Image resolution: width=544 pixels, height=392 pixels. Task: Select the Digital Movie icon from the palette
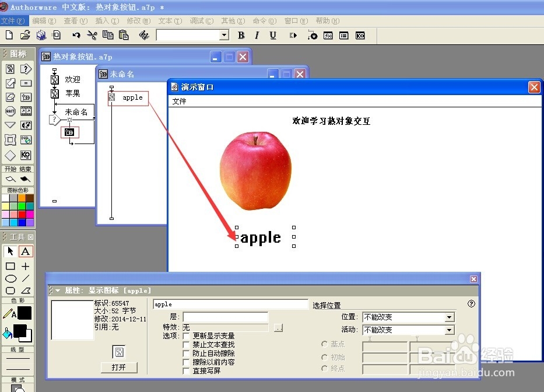tap(26, 110)
